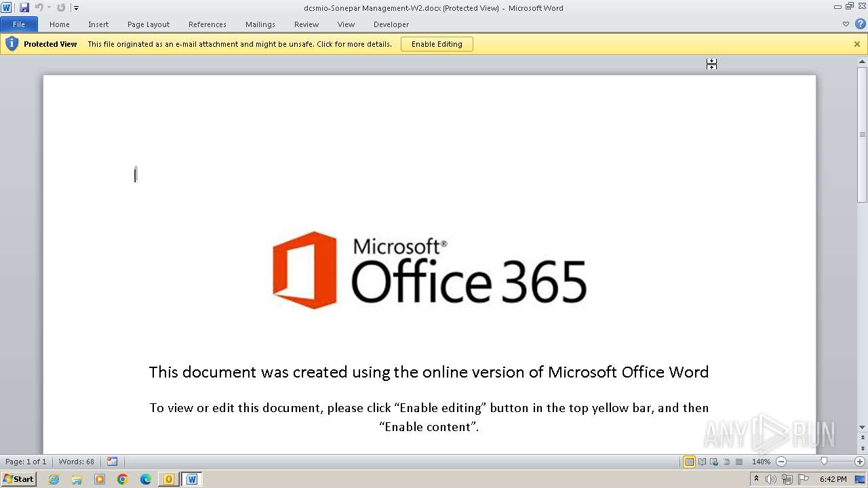Click the network icon in system tray

787,479
